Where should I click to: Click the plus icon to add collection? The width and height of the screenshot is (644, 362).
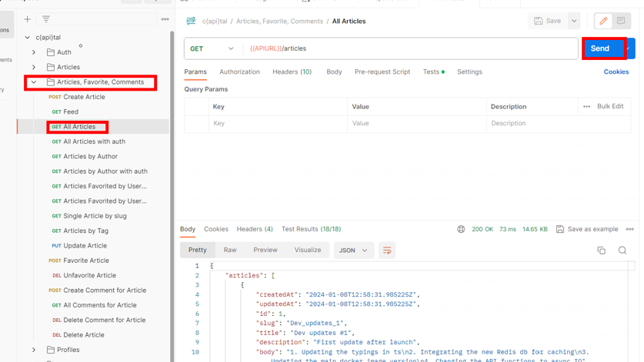(x=27, y=19)
